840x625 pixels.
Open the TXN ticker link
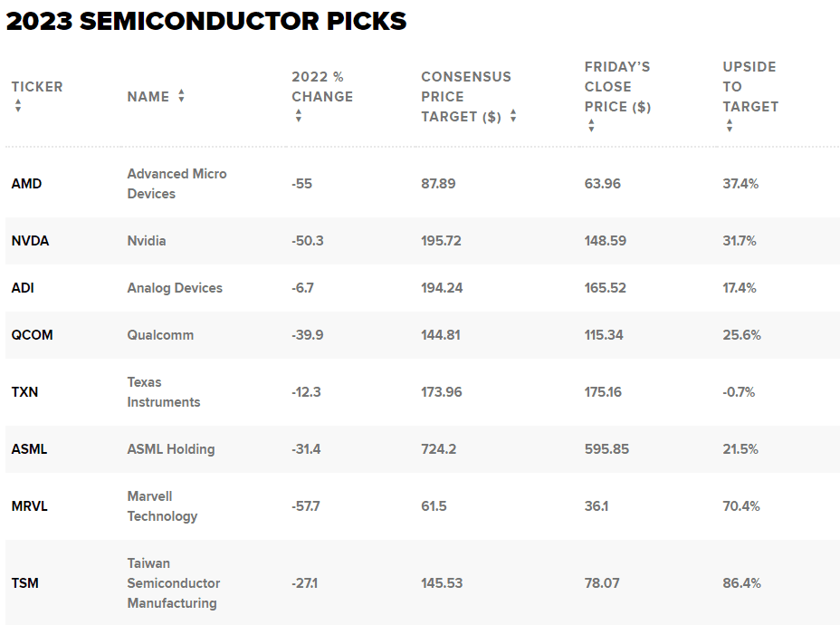25,392
